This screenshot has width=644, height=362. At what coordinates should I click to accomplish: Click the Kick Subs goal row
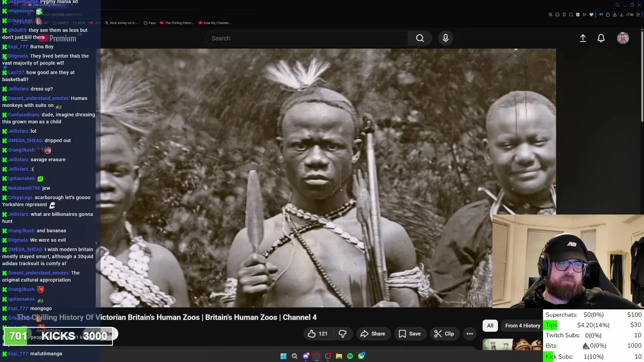point(594,356)
